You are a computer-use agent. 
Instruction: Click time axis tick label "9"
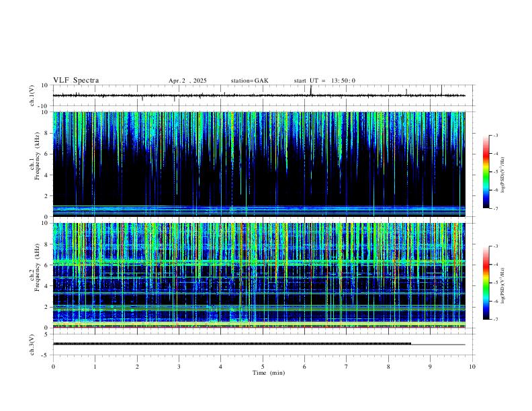coord(430,367)
